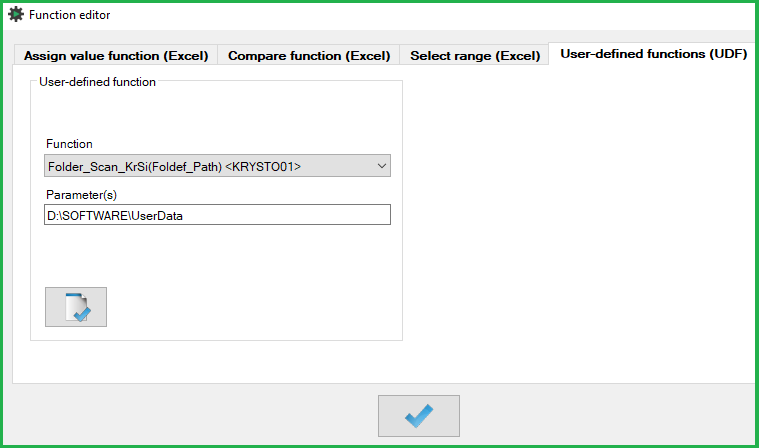Click the document with checkmark button

click(x=76, y=307)
